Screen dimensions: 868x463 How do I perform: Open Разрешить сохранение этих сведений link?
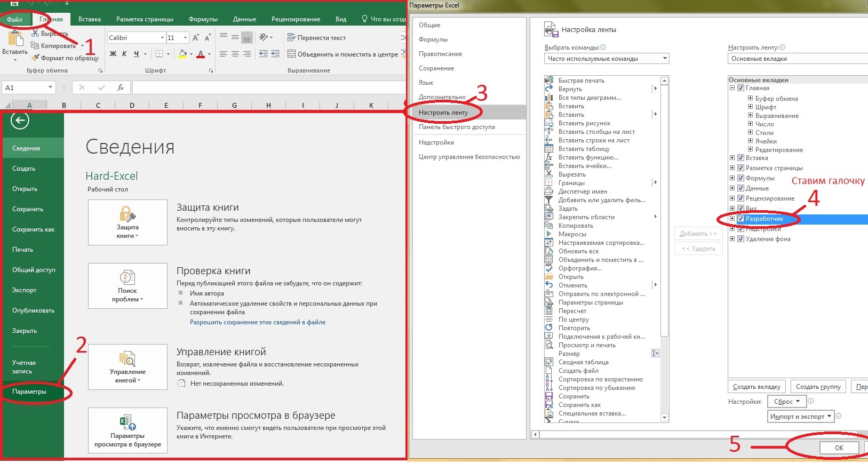coord(258,322)
